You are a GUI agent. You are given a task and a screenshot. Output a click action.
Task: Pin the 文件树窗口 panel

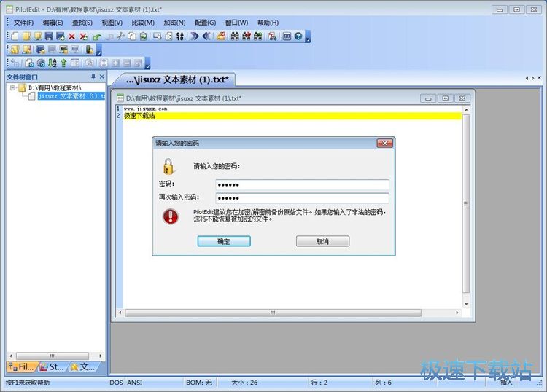(93, 77)
